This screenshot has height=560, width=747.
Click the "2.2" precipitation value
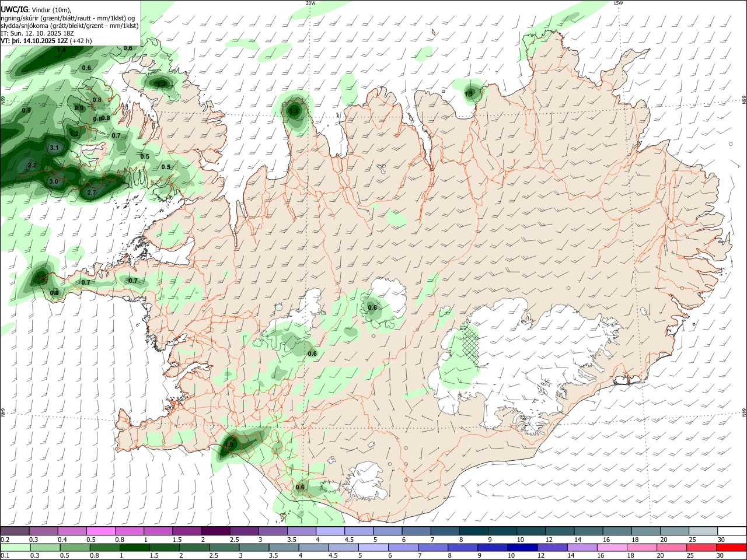click(32, 166)
